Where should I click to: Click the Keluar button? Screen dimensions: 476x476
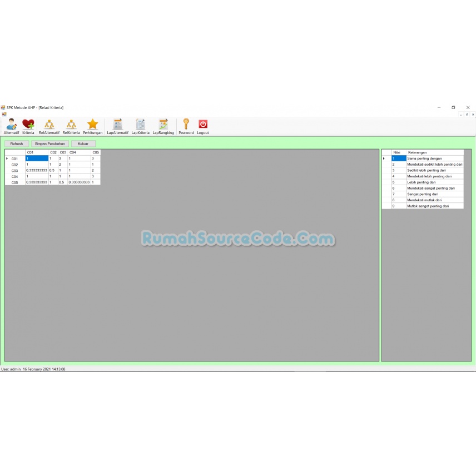pos(83,143)
